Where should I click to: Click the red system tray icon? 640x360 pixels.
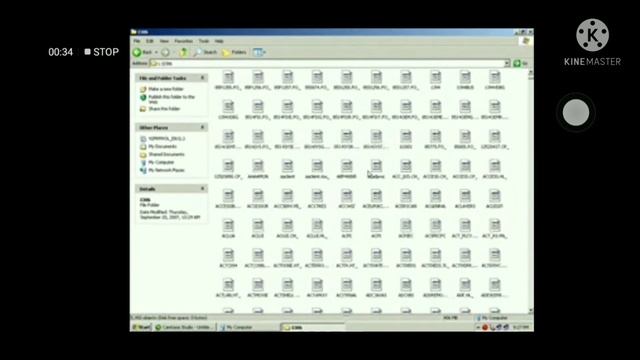point(485,327)
